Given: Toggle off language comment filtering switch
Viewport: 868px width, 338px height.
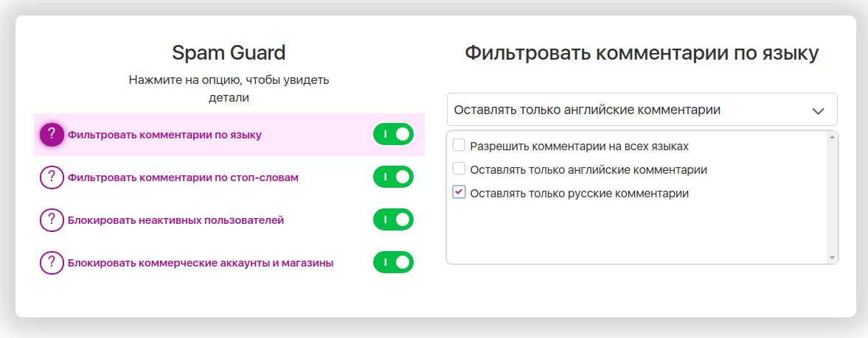Looking at the screenshot, I should 393,135.
